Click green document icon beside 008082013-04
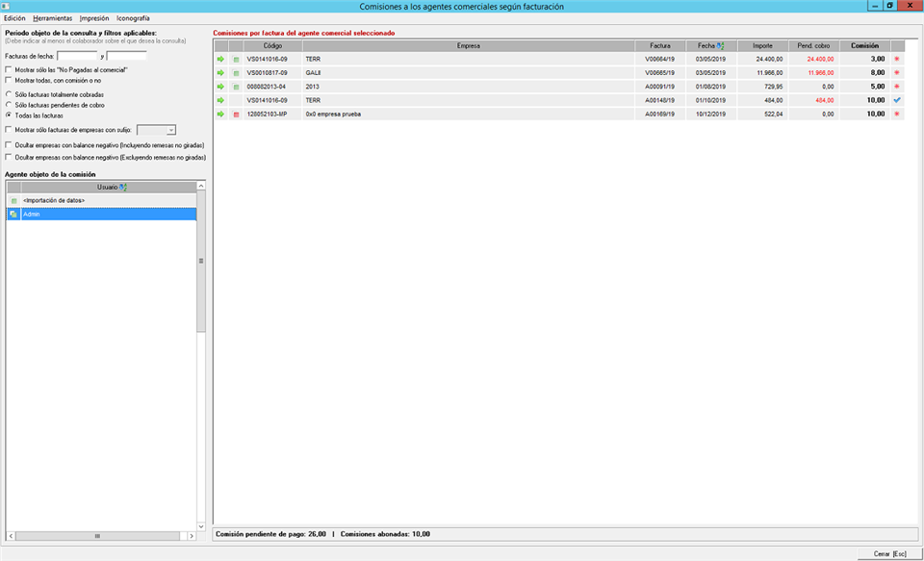 (x=236, y=86)
